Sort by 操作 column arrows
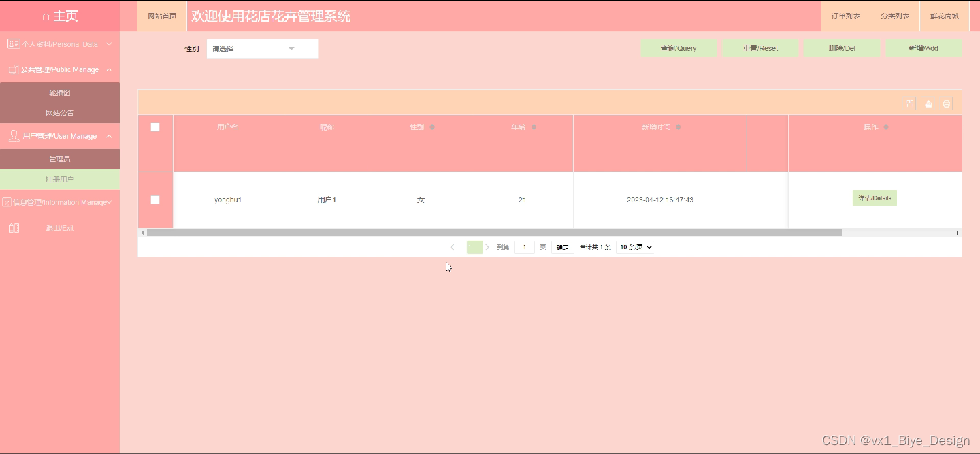 (x=886, y=127)
